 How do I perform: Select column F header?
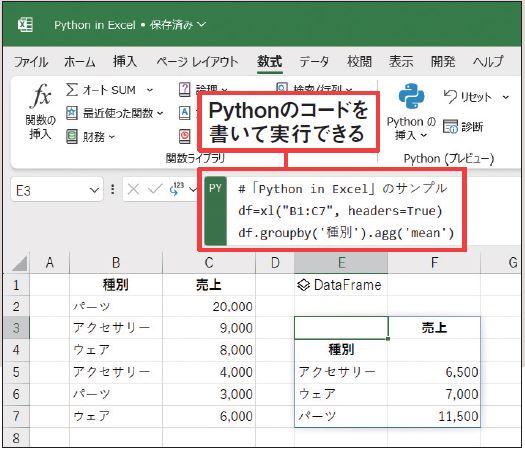[x=434, y=263]
